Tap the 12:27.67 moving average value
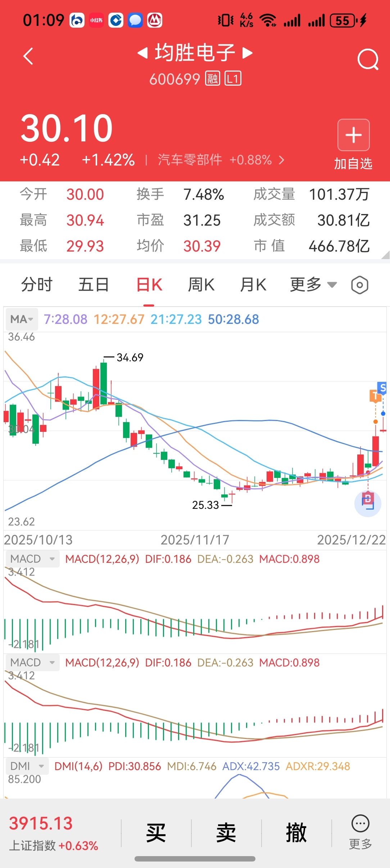Viewport: 390px width, 868px height. [x=119, y=320]
